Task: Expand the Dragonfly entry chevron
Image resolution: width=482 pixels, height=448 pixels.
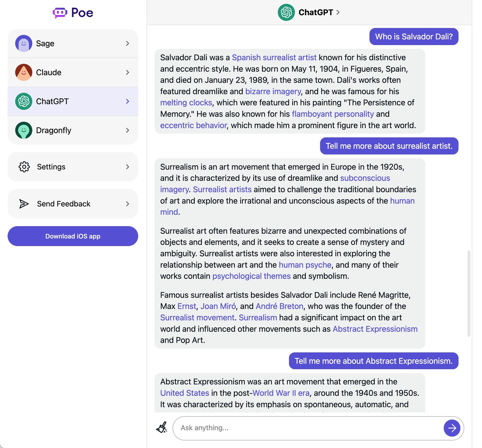Action: tap(128, 130)
